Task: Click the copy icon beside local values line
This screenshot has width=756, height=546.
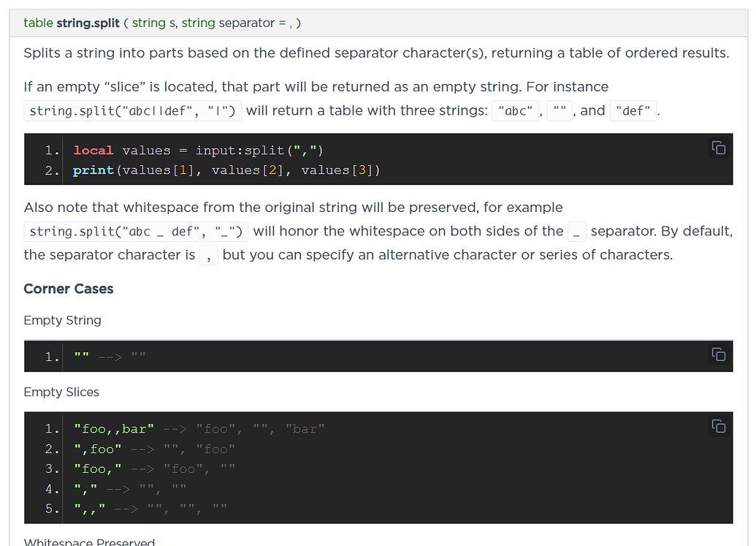Action: click(x=719, y=148)
